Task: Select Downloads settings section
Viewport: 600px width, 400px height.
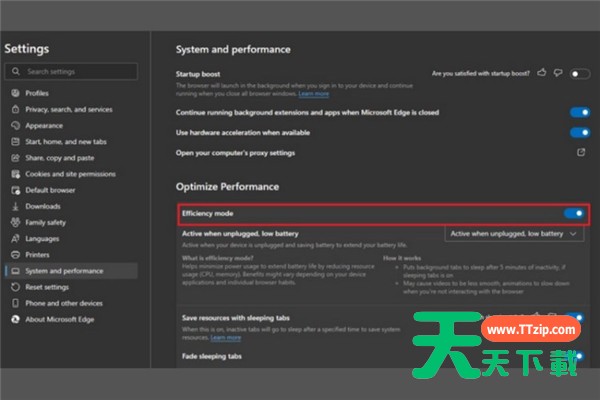Action: (43, 206)
